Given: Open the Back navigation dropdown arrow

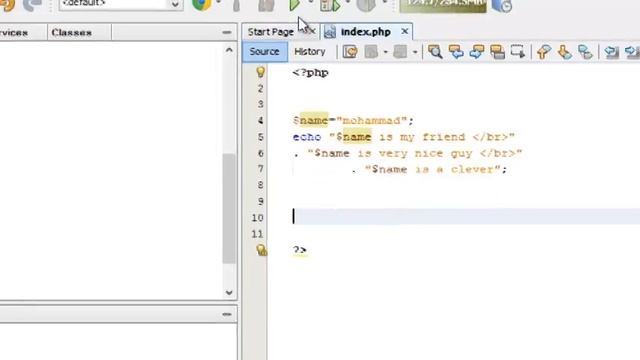Looking at the screenshot, I should click(x=385, y=52).
